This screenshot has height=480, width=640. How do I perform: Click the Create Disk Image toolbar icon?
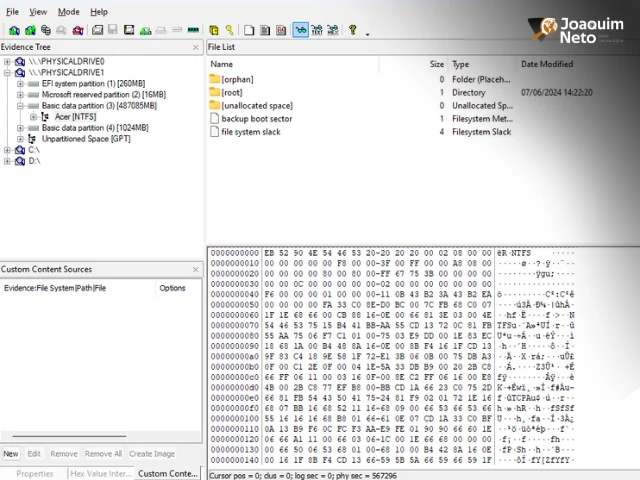pos(98,31)
